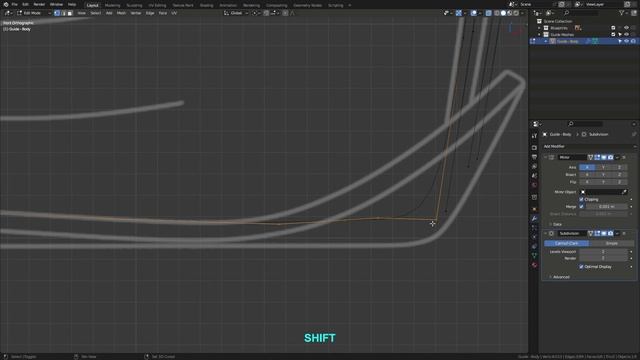Viewport: 640px width, 360px height.
Task: Open the Physics properties tab icon
Action: (x=534, y=237)
